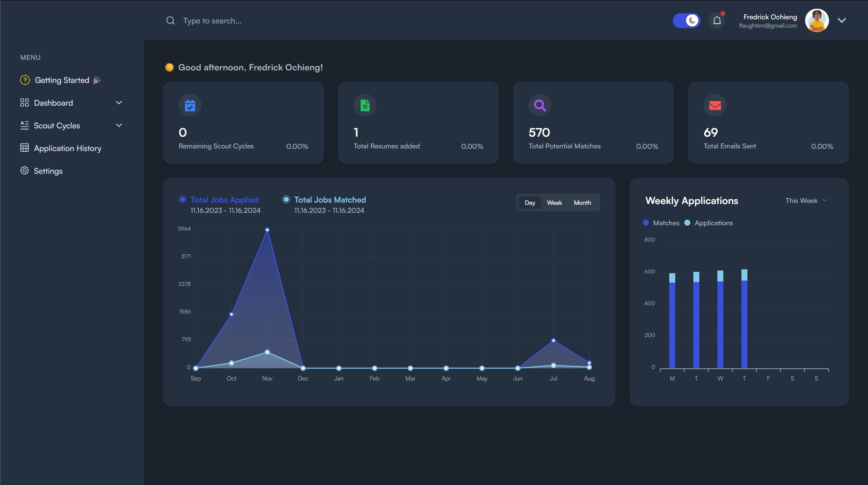Switch chart to Day view
This screenshot has height=485, width=868.
[x=530, y=203]
